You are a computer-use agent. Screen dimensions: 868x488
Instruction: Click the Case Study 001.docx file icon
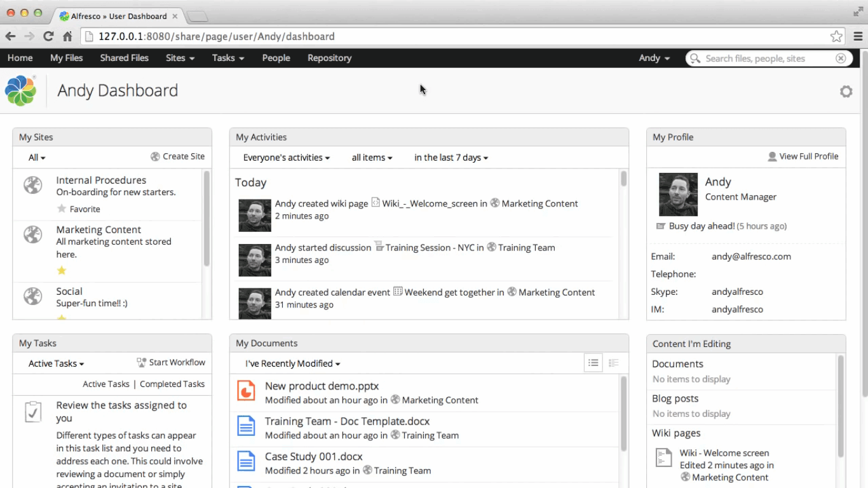[x=246, y=461]
